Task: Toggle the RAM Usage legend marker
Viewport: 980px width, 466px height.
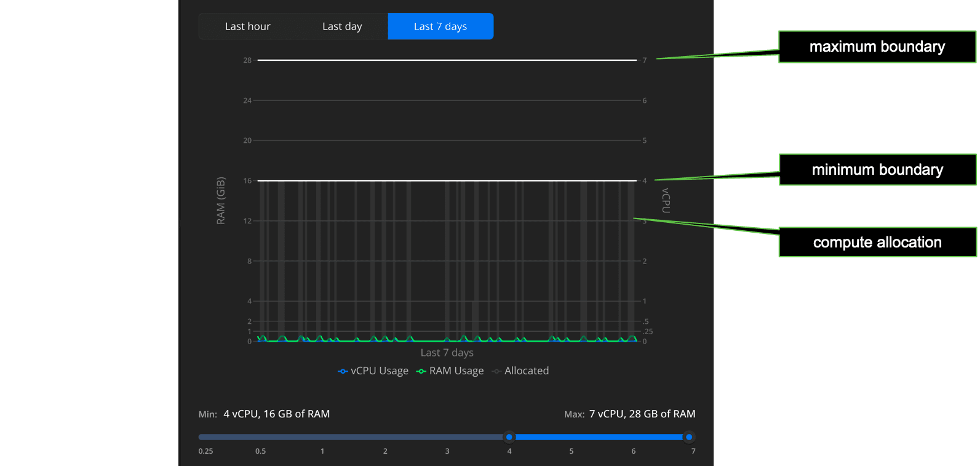Action: click(x=421, y=371)
